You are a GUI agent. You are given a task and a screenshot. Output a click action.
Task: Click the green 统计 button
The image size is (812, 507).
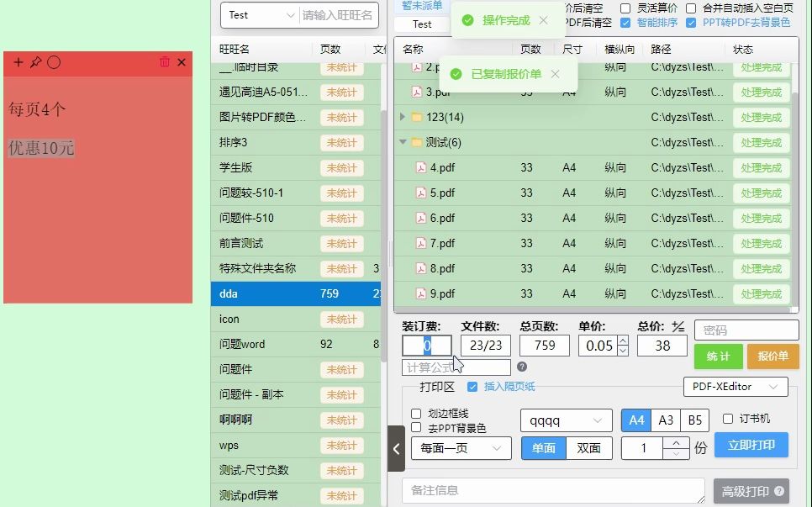tap(718, 356)
